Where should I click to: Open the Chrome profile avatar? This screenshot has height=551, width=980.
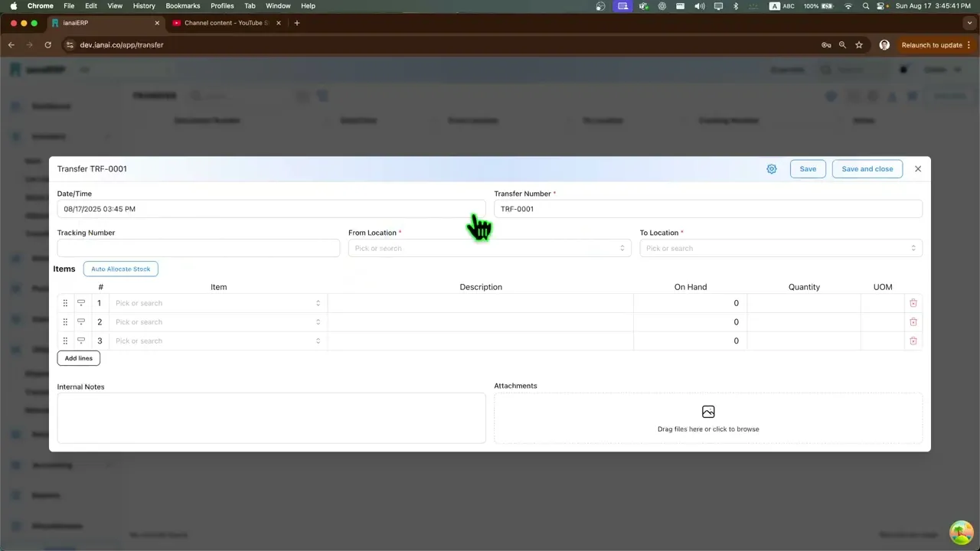[884, 45]
